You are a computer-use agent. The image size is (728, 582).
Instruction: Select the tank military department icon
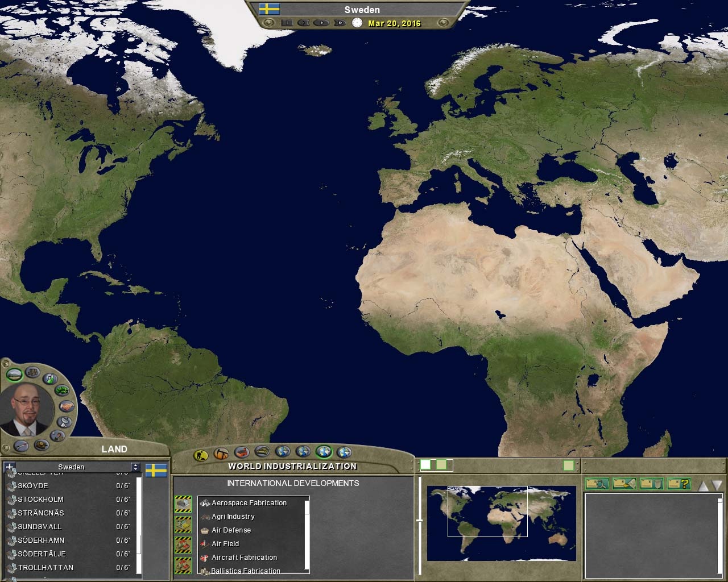pyautogui.click(x=41, y=444)
